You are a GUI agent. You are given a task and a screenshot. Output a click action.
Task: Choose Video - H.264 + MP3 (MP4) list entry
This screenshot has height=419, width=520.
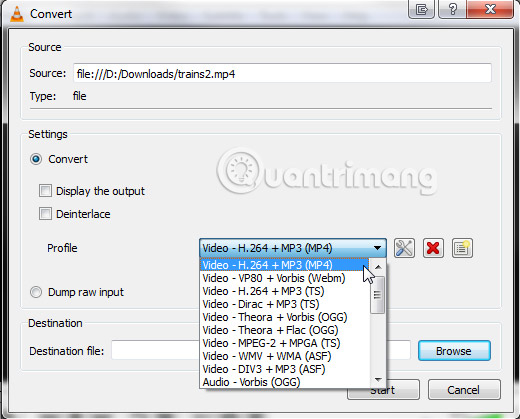[284, 265]
